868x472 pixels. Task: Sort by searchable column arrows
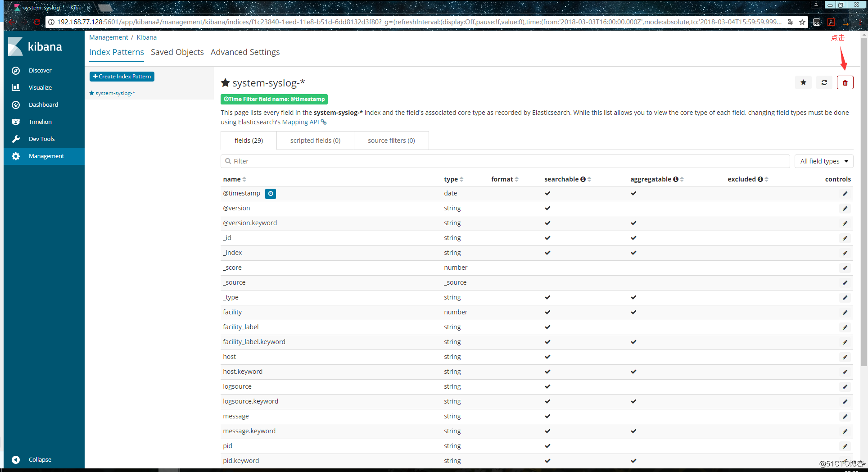point(589,179)
